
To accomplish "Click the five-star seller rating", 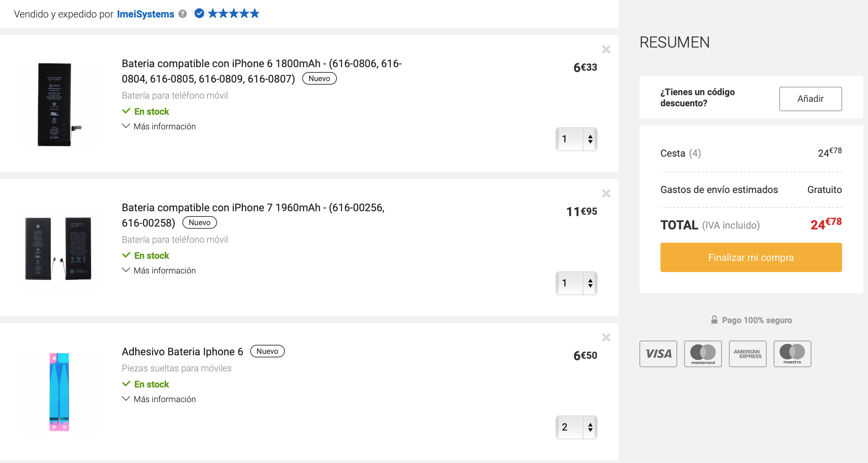I will [x=234, y=13].
